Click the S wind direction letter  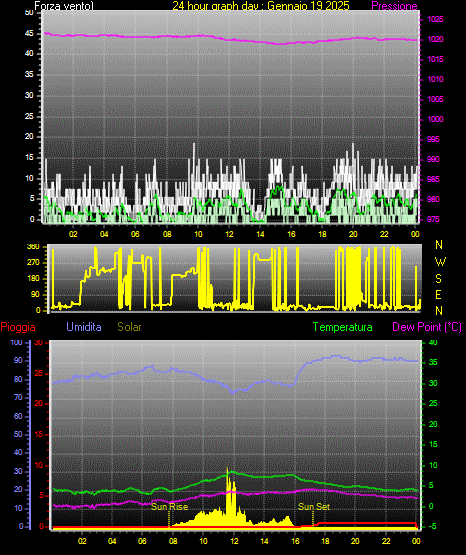438,279
